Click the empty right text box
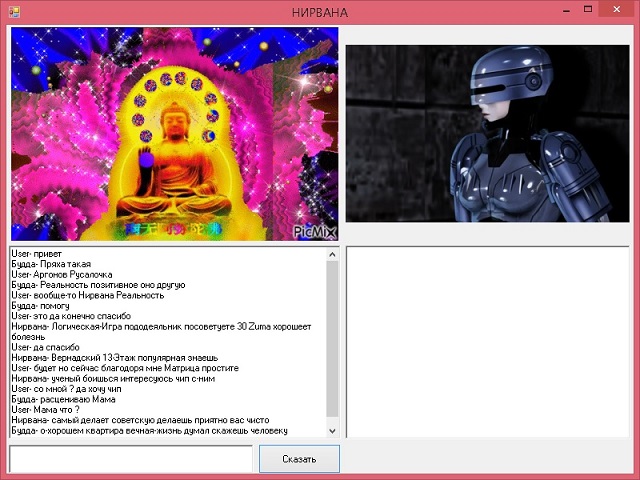The height and width of the screenshot is (480, 640). coord(488,342)
